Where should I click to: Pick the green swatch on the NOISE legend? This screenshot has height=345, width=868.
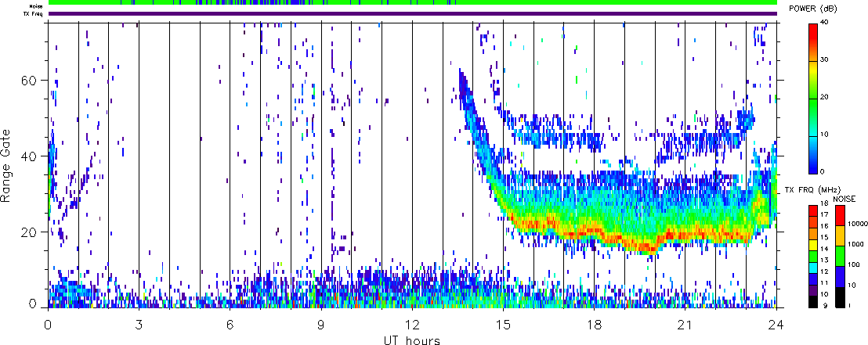pos(841,256)
